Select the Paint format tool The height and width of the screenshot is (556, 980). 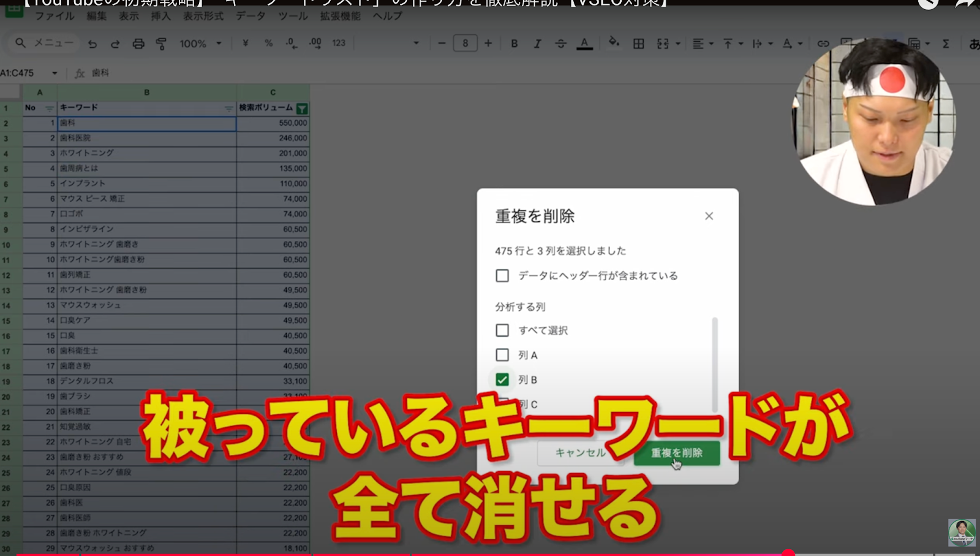(160, 43)
